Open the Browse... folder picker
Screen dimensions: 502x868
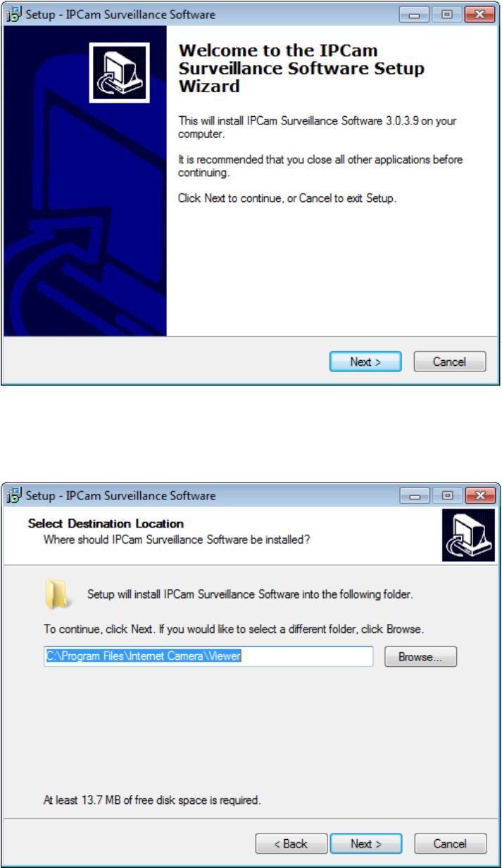point(420,657)
